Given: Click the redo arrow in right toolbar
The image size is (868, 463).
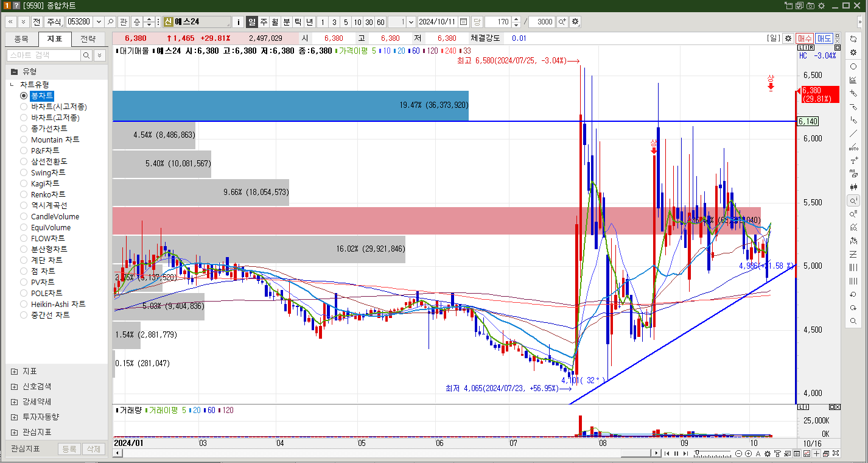Looking at the screenshot, I should 853,308.
